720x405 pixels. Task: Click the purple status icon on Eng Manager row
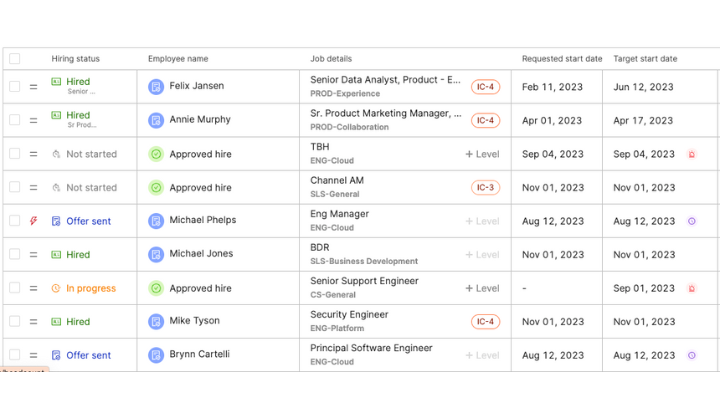[x=691, y=221]
